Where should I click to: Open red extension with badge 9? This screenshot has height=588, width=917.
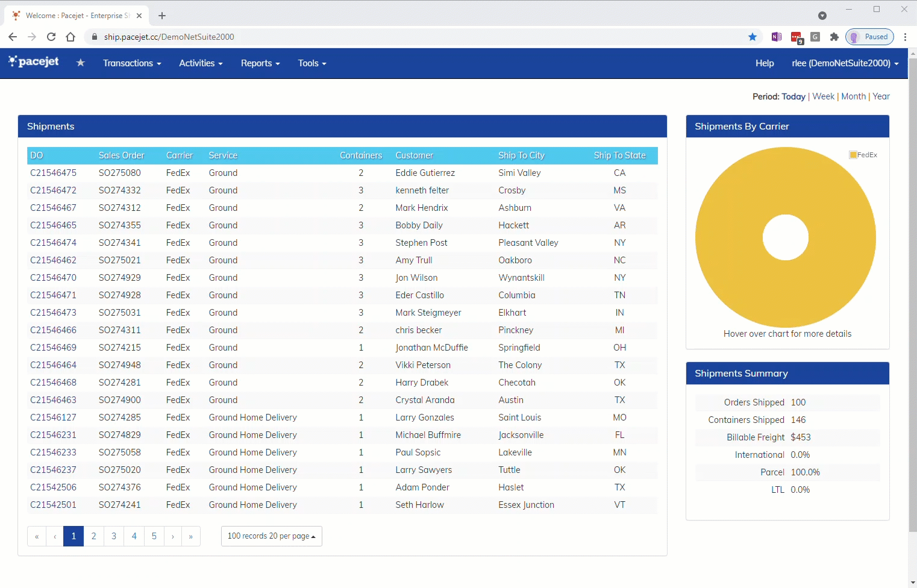(x=797, y=38)
